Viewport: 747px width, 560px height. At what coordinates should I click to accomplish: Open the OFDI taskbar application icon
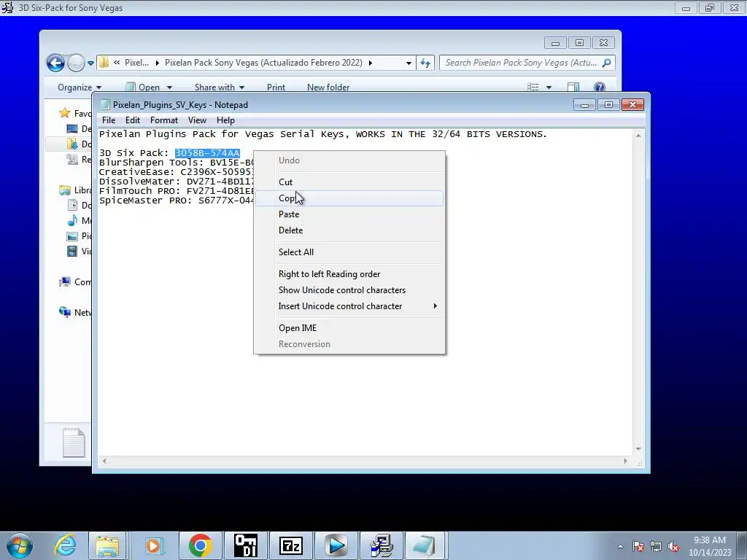tap(246, 545)
